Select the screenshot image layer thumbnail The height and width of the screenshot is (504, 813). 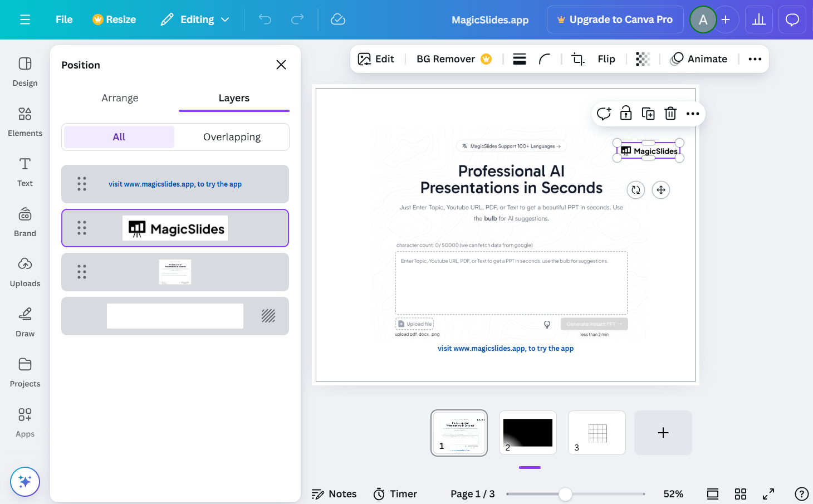(x=175, y=272)
